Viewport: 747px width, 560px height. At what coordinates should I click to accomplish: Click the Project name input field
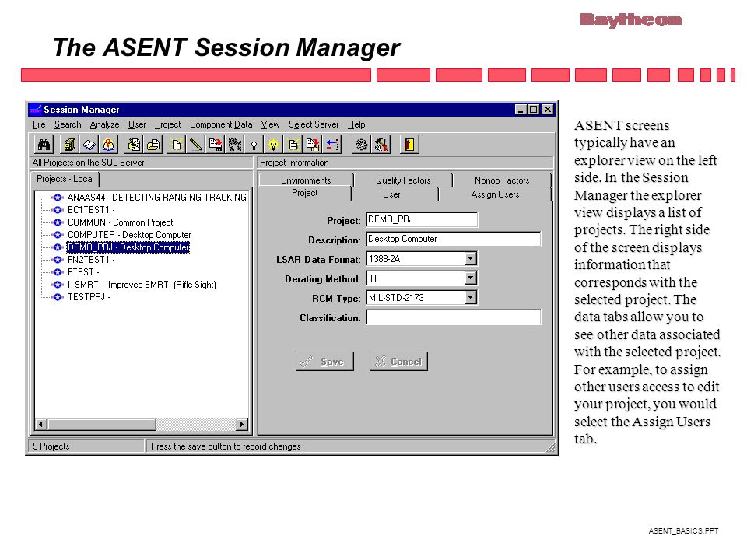(422, 219)
